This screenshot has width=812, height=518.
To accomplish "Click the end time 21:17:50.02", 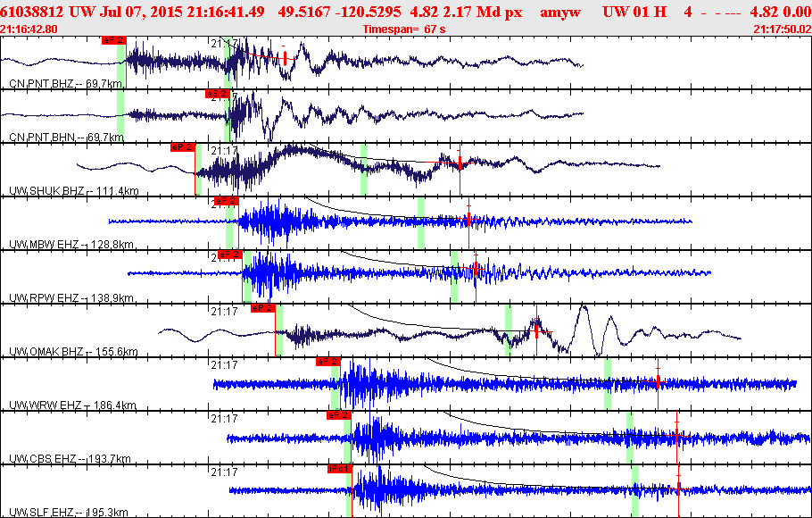I will pyautogui.click(x=783, y=29).
